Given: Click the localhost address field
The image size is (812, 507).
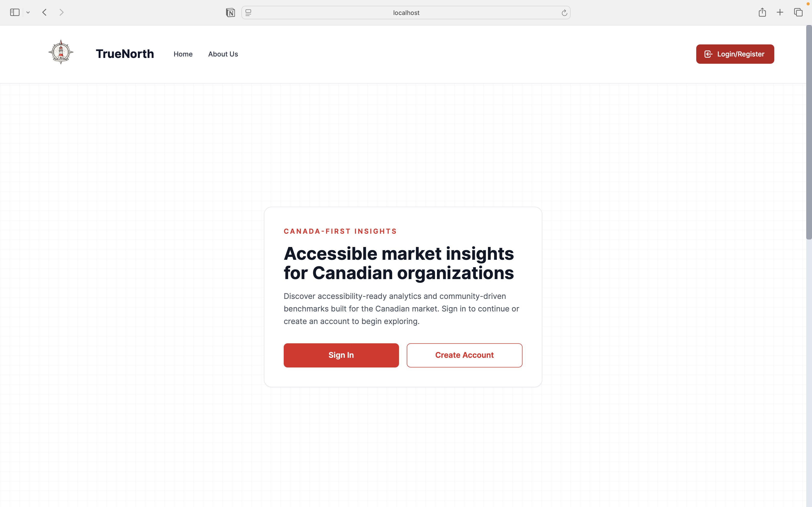Looking at the screenshot, I should click(406, 13).
